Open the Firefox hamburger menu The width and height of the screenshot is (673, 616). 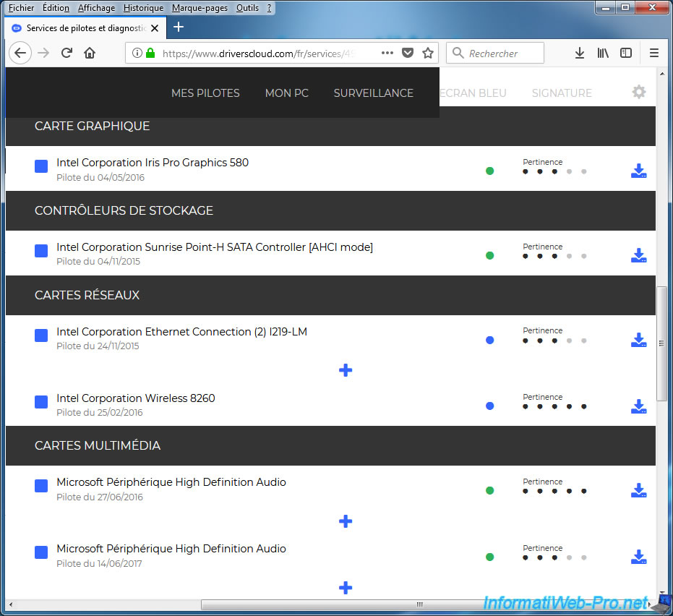[653, 53]
